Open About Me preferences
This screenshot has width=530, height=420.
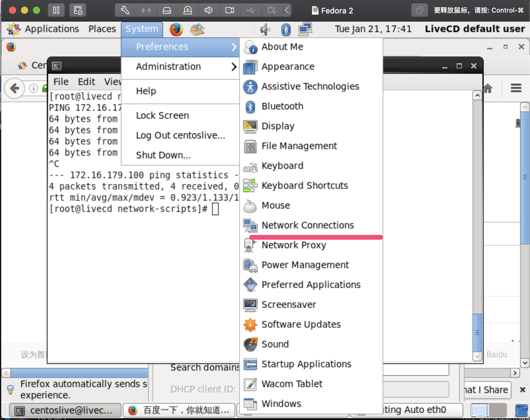pos(311,47)
